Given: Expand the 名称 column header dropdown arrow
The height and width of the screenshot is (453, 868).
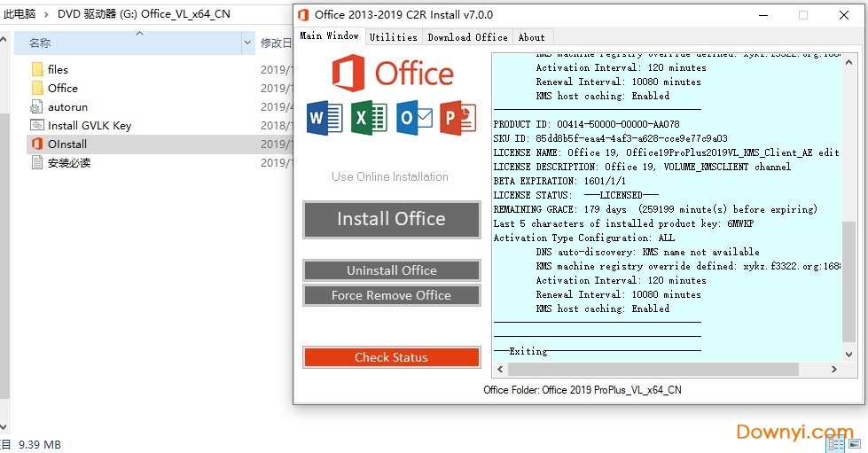Looking at the screenshot, I should point(247,43).
